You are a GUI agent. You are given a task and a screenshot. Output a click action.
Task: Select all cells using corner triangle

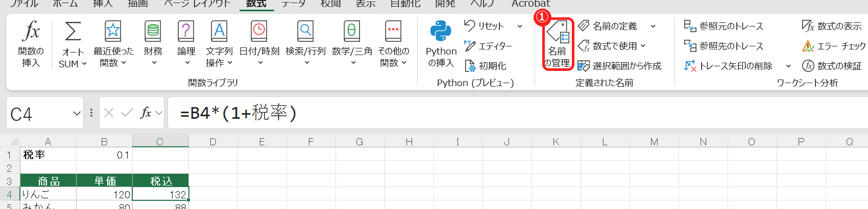tap(13, 141)
